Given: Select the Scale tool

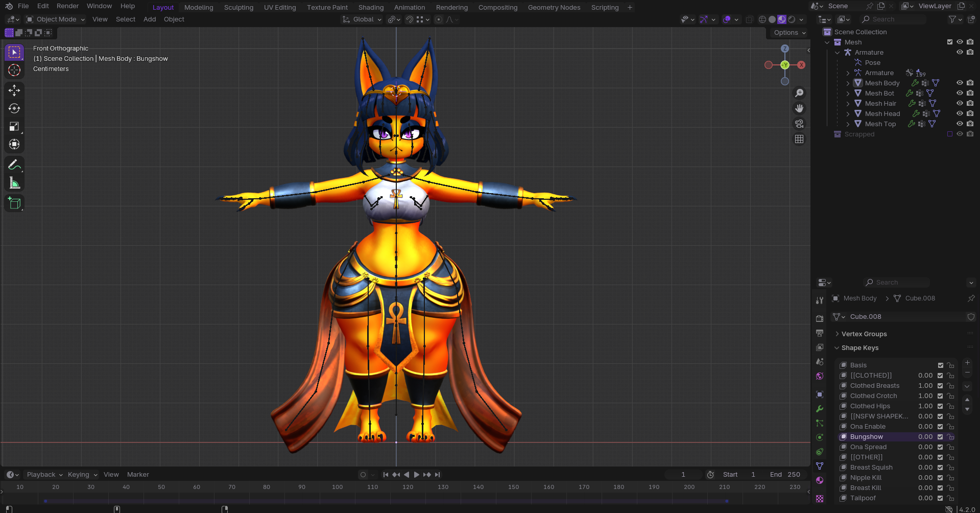Looking at the screenshot, I should [14, 126].
